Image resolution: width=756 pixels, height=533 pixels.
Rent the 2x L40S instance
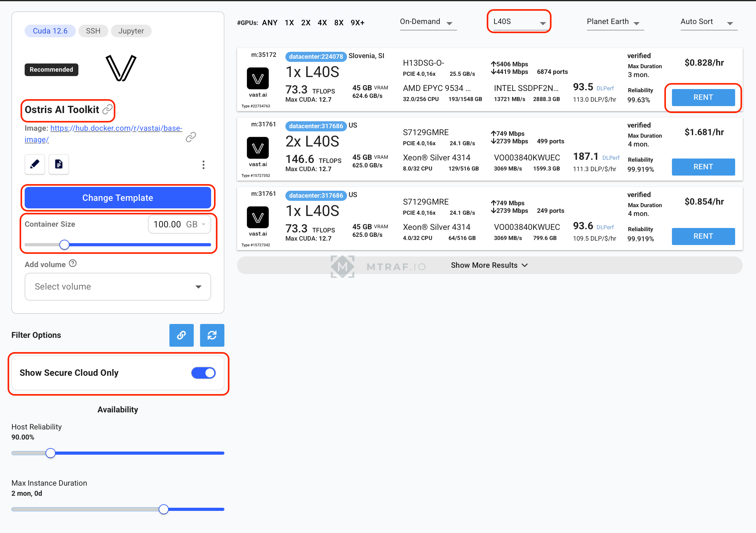[x=703, y=167]
